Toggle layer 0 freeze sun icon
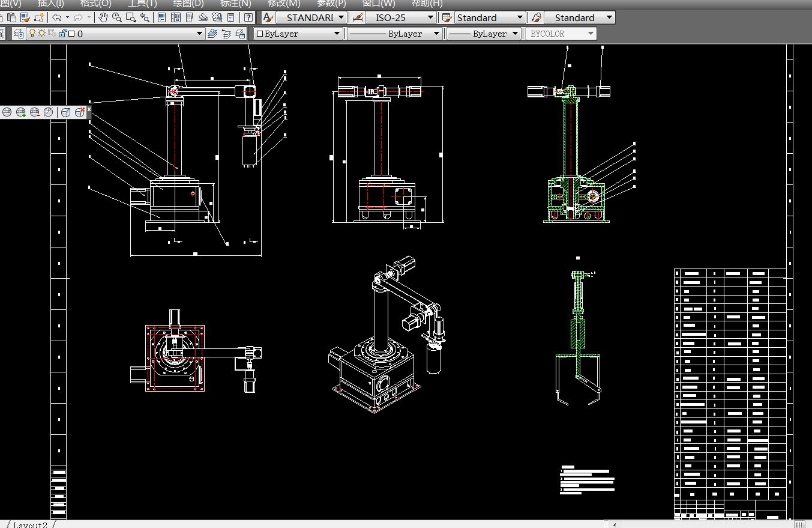Viewport: 812px width, 528px height. pyautogui.click(x=41, y=34)
